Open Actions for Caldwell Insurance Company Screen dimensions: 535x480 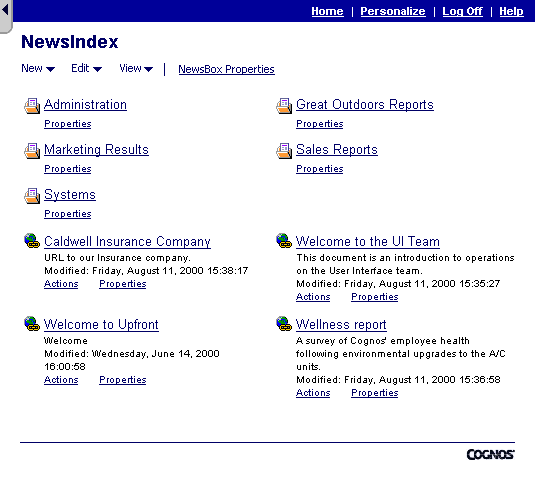point(61,284)
